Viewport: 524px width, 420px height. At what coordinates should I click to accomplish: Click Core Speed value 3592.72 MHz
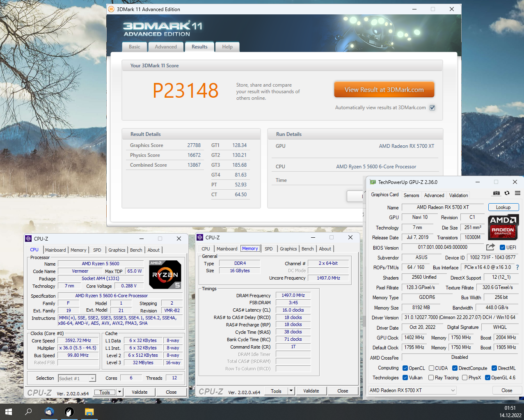click(x=78, y=340)
